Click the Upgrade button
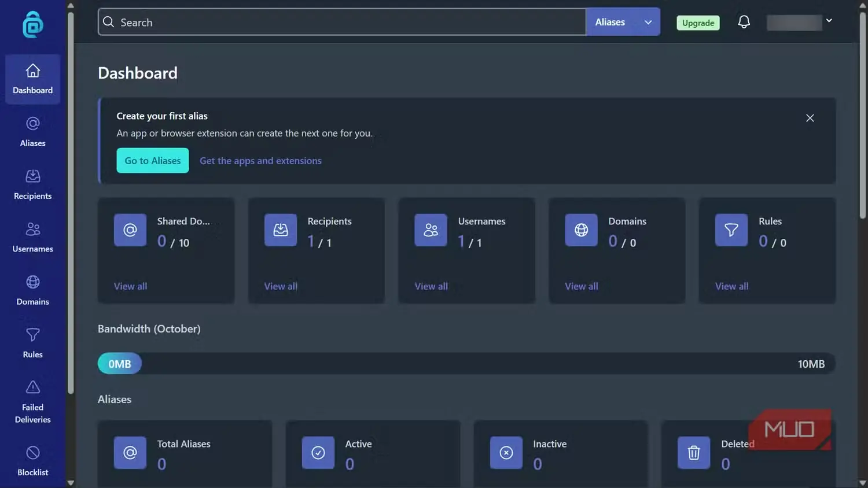This screenshot has height=488, width=868. [x=698, y=23]
